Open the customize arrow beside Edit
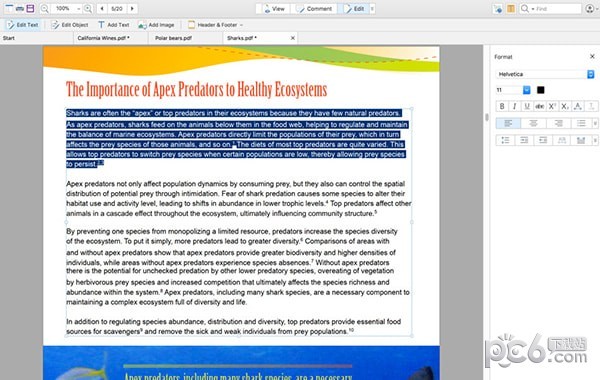The height and width of the screenshot is (380, 600). [x=372, y=8]
